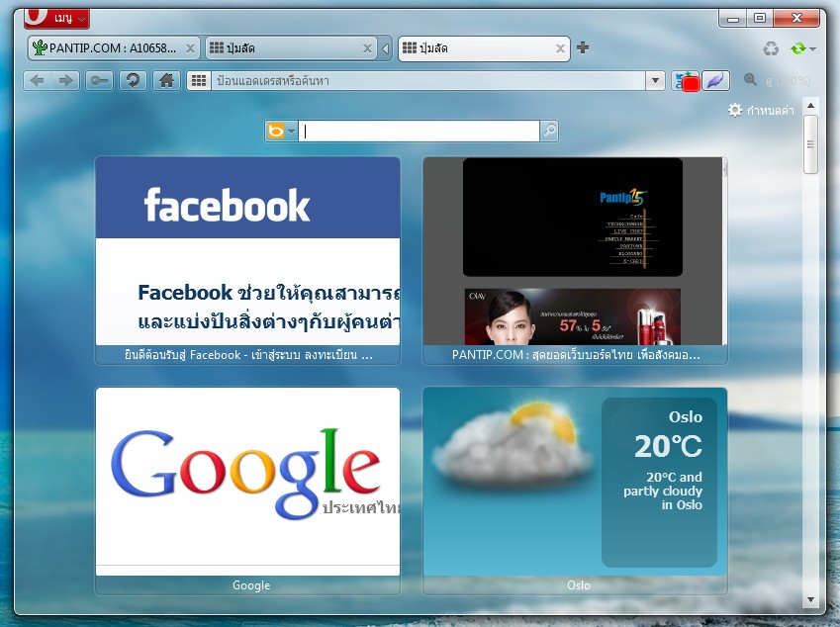Reload the page with the circular arrow button
The width and height of the screenshot is (840, 627).
pyautogui.click(x=133, y=81)
